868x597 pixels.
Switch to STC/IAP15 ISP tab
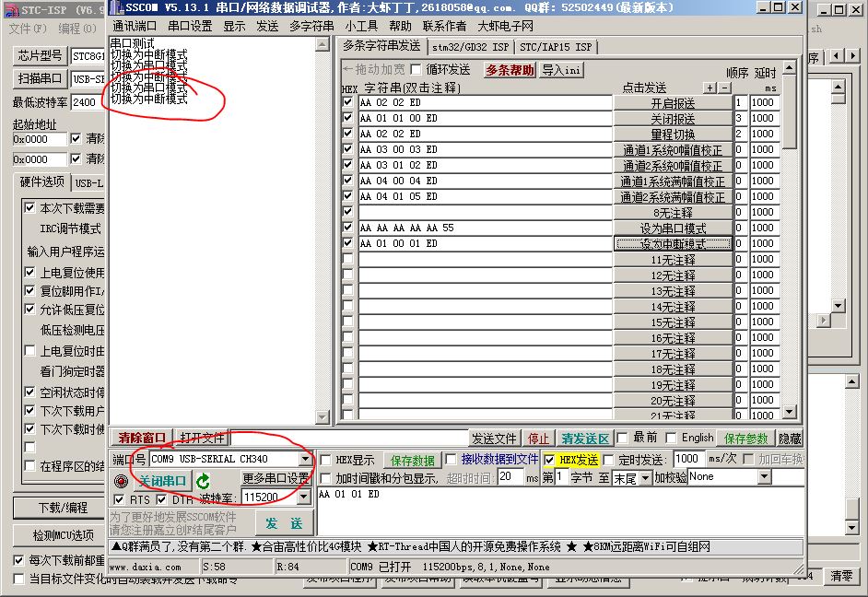pos(556,47)
